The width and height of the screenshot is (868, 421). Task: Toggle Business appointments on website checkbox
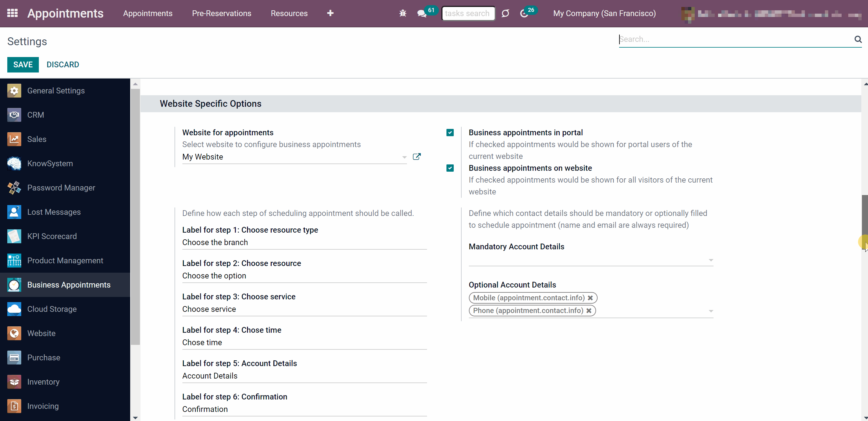pos(450,168)
